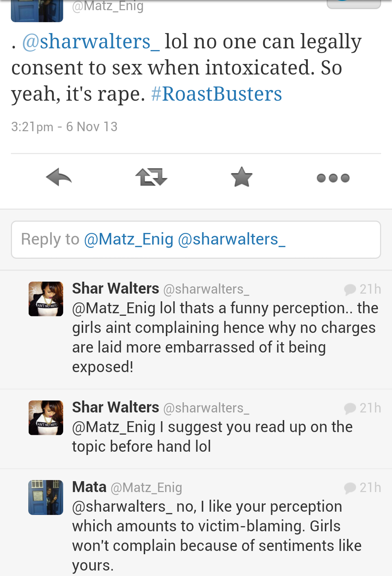Click the Reply to @Matz_Enig input field
The image size is (392, 576).
click(x=196, y=239)
